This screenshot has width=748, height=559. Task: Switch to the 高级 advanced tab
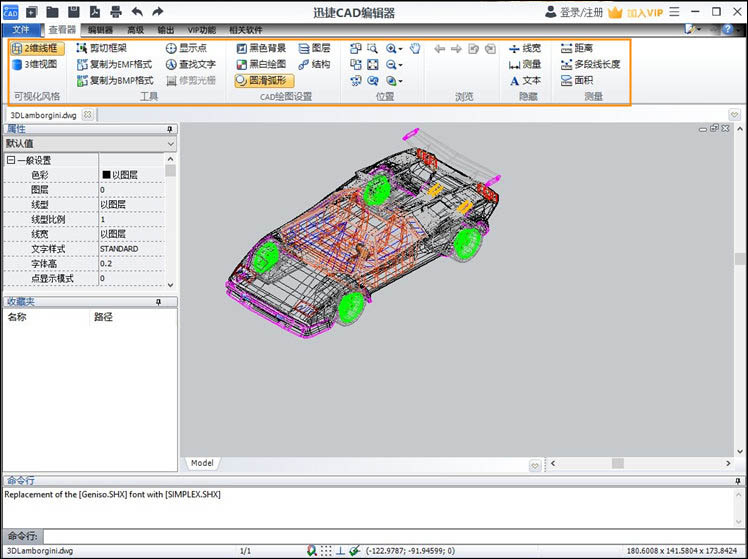click(135, 30)
